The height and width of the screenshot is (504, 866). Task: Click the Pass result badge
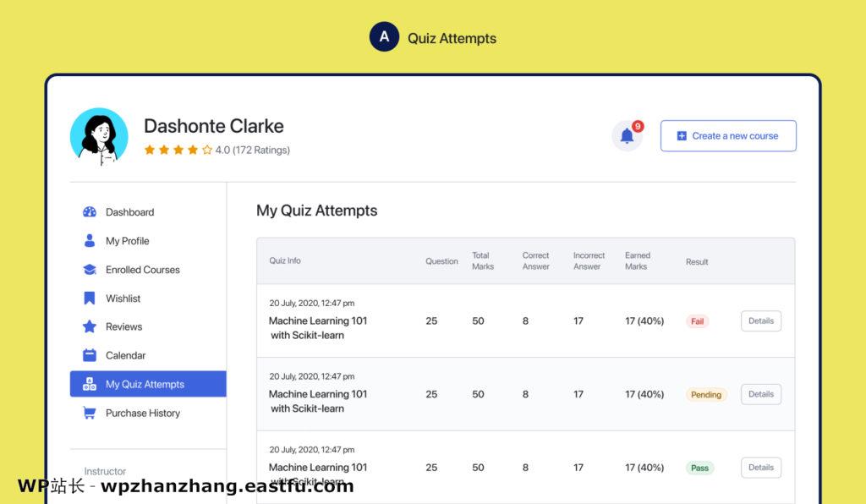(699, 467)
